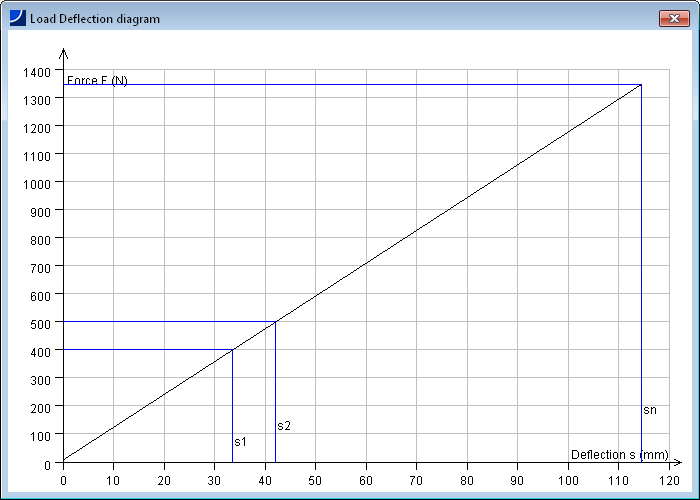Click the origin point of the graph
The height and width of the screenshot is (500, 700).
pos(63,463)
